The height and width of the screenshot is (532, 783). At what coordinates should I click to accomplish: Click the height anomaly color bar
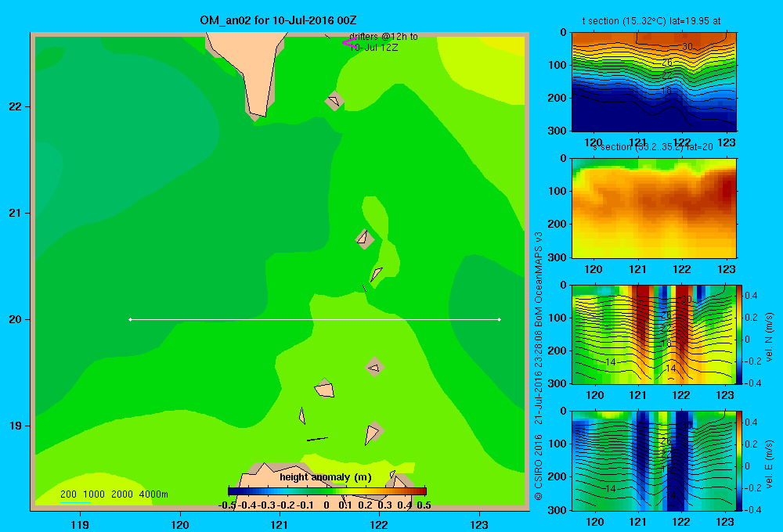pos(327,491)
